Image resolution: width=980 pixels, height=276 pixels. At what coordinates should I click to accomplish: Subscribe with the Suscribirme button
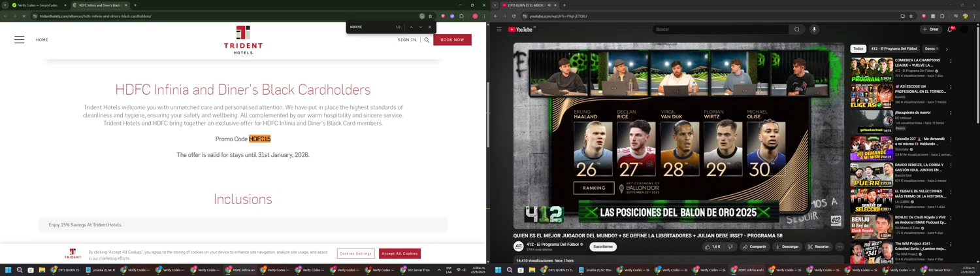click(x=603, y=247)
